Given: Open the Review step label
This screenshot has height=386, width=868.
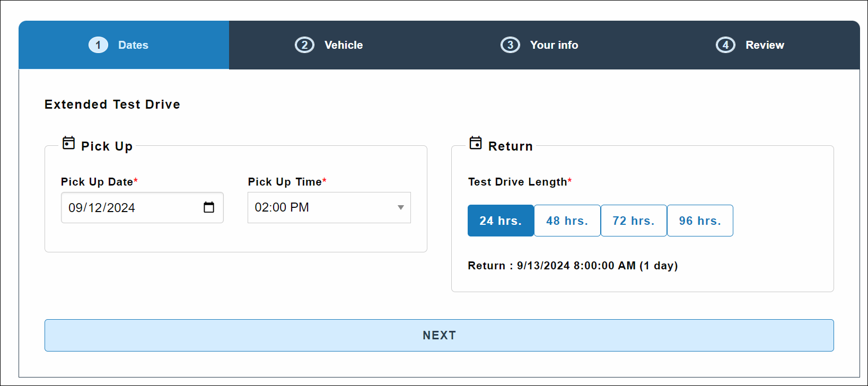Looking at the screenshot, I should 765,45.
